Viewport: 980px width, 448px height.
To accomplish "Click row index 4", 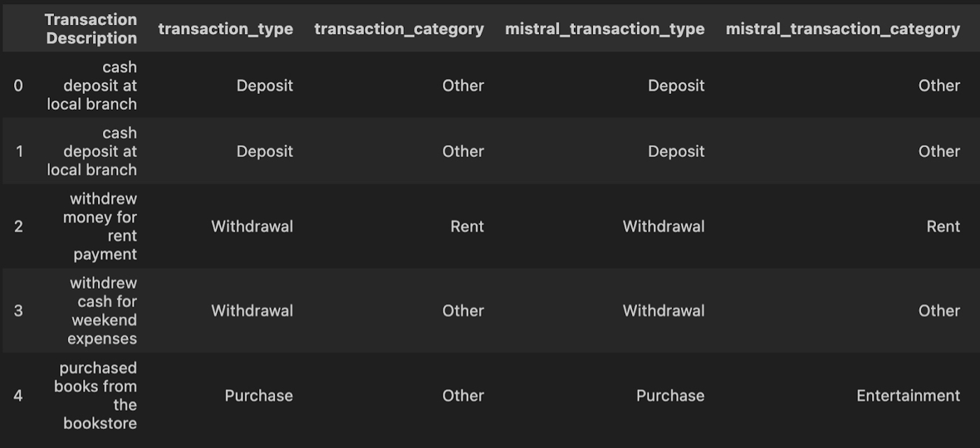I will click(x=18, y=395).
